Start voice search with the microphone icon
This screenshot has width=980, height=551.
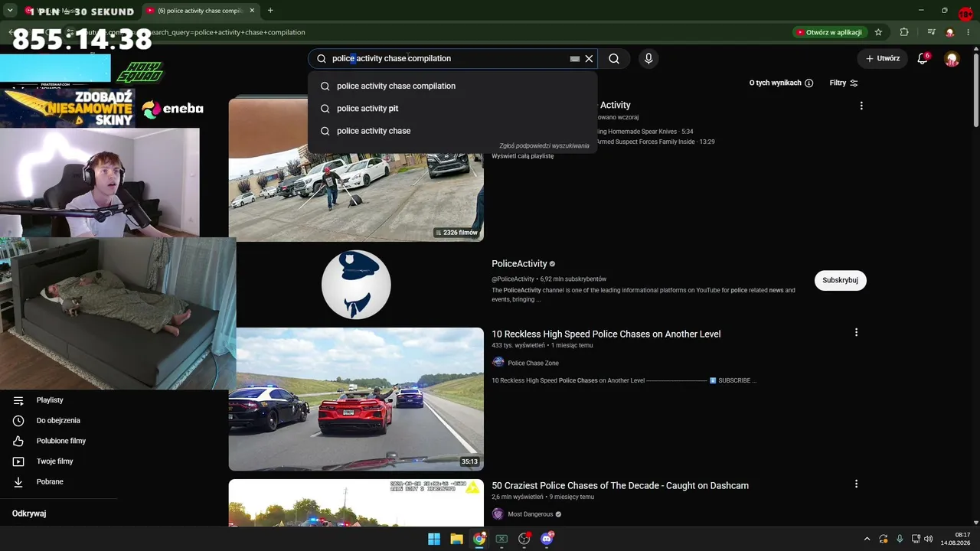pos(648,58)
